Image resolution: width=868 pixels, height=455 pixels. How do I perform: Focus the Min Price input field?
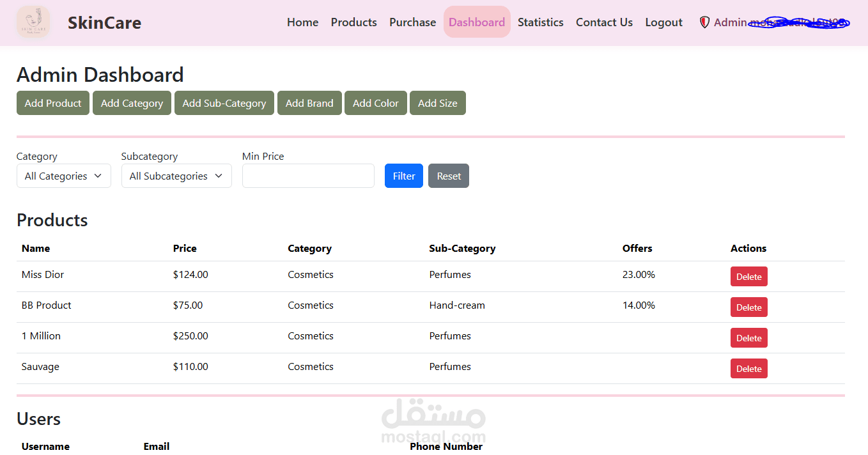pyautogui.click(x=308, y=176)
